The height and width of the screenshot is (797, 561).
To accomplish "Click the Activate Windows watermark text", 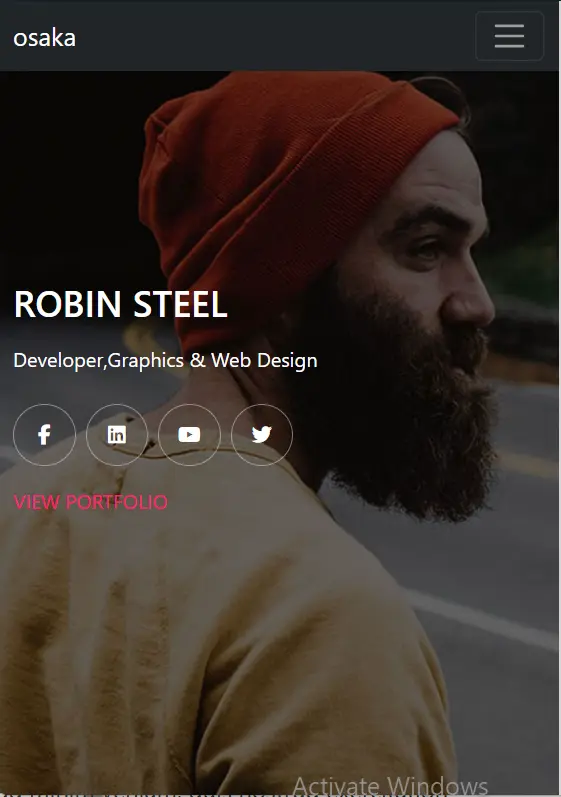I will [390, 786].
